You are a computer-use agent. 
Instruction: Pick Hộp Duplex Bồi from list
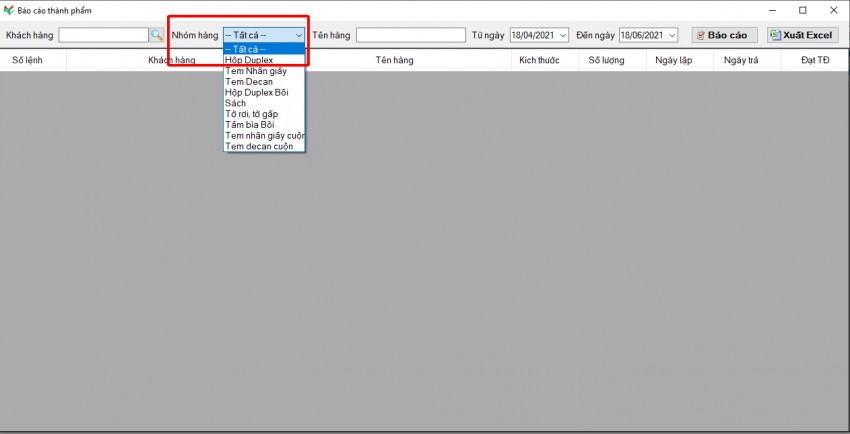[x=263, y=92]
